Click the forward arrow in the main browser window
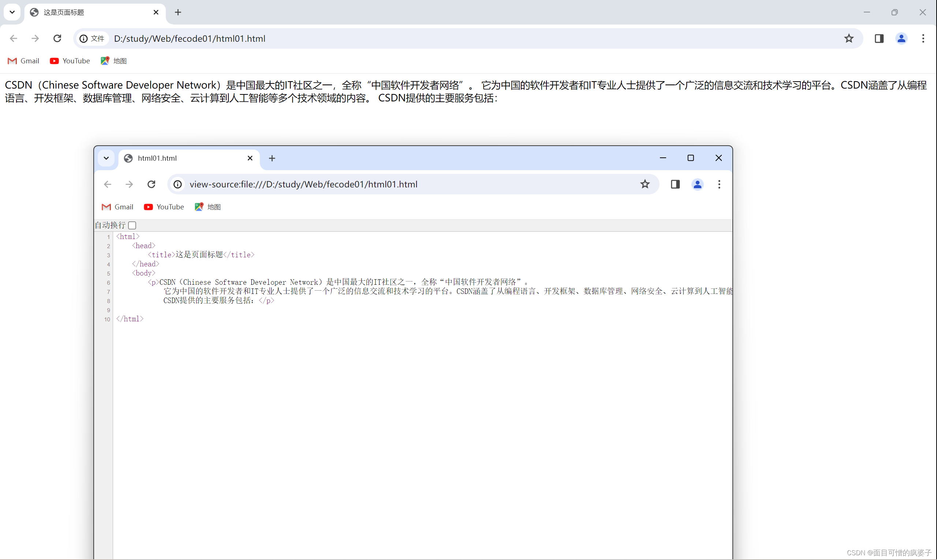This screenshot has width=937, height=560. pyautogui.click(x=35, y=38)
